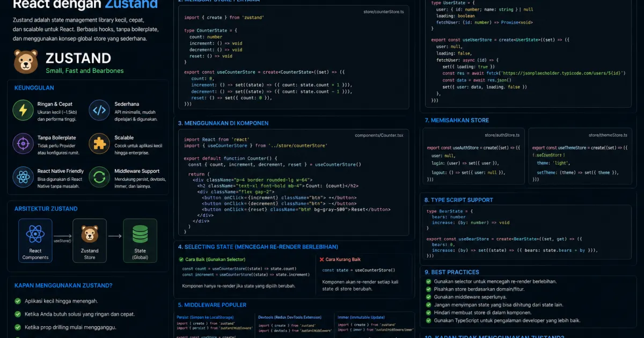Click the 'Small, Fast and Bearbones' tagline

85,71
